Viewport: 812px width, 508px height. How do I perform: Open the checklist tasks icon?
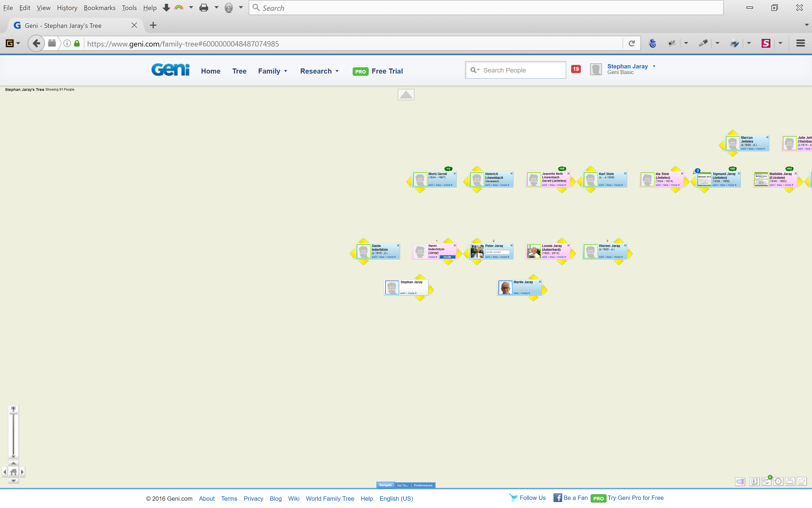tap(766, 481)
